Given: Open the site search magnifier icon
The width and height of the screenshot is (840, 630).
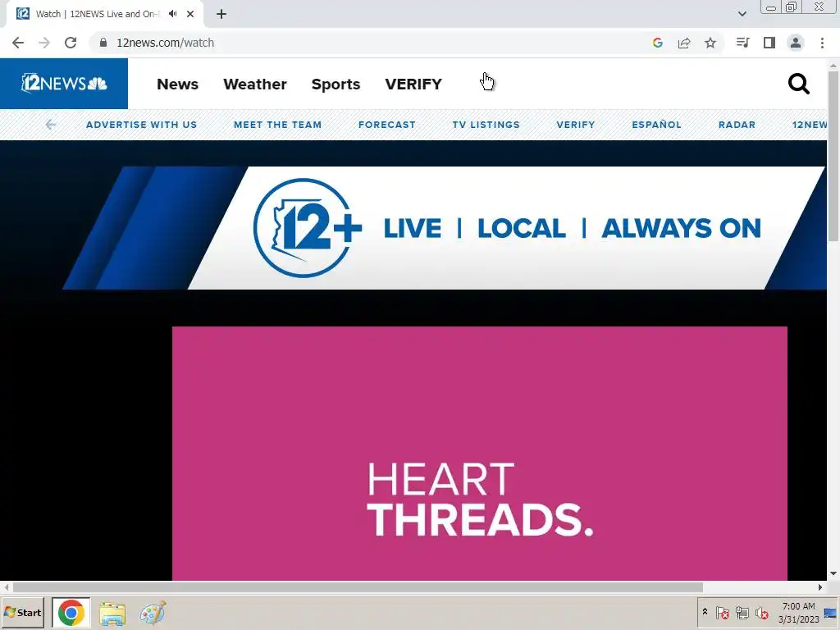Looking at the screenshot, I should (x=798, y=84).
